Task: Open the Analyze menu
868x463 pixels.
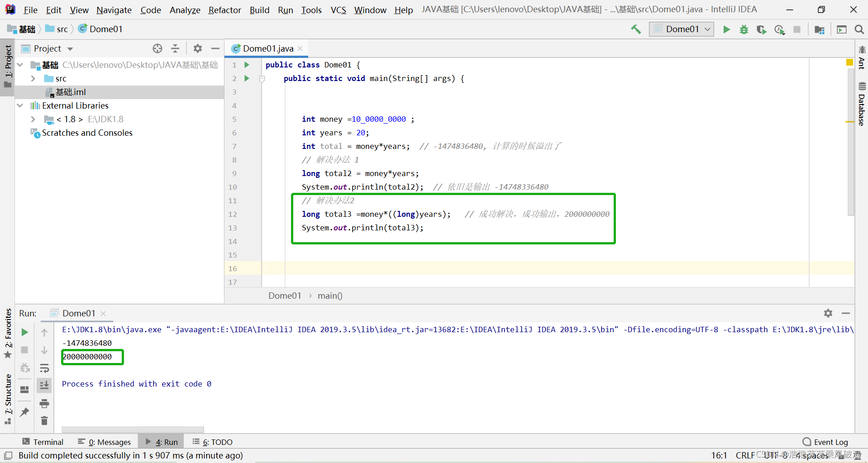Action: point(185,10)
